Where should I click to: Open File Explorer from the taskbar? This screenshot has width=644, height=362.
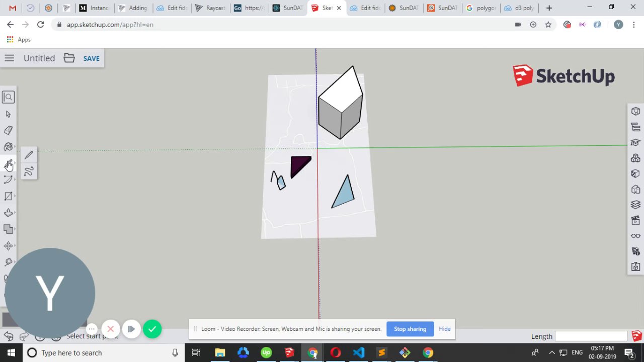[x=220, y=353]
